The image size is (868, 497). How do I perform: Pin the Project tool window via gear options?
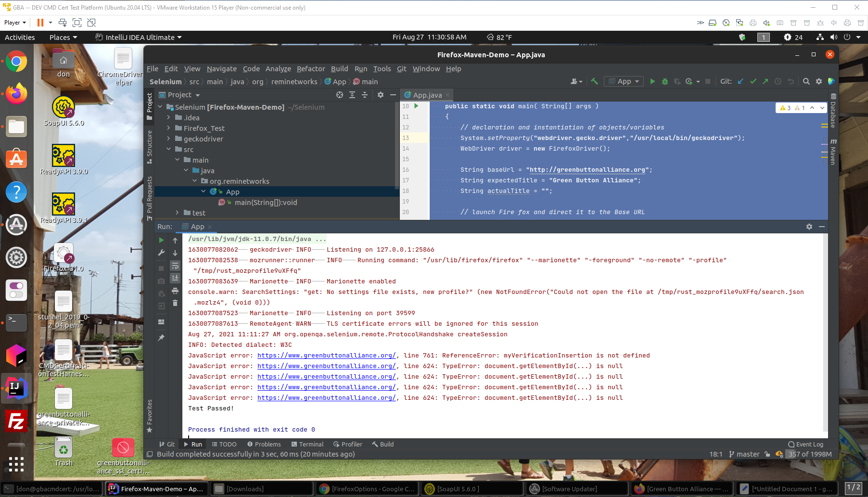point(381,95)
